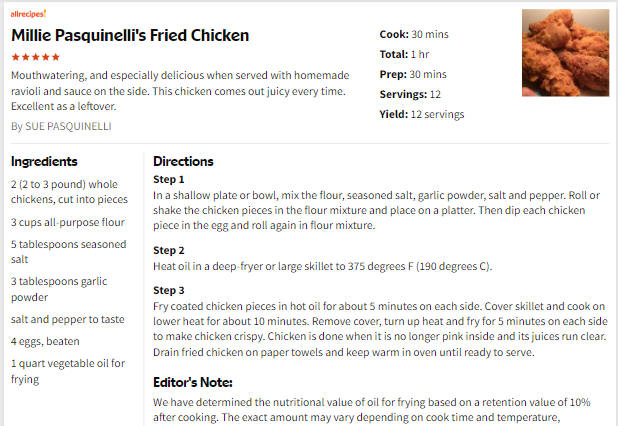Select the Step 2 heading
618x426 pixels.
(169, 251)
